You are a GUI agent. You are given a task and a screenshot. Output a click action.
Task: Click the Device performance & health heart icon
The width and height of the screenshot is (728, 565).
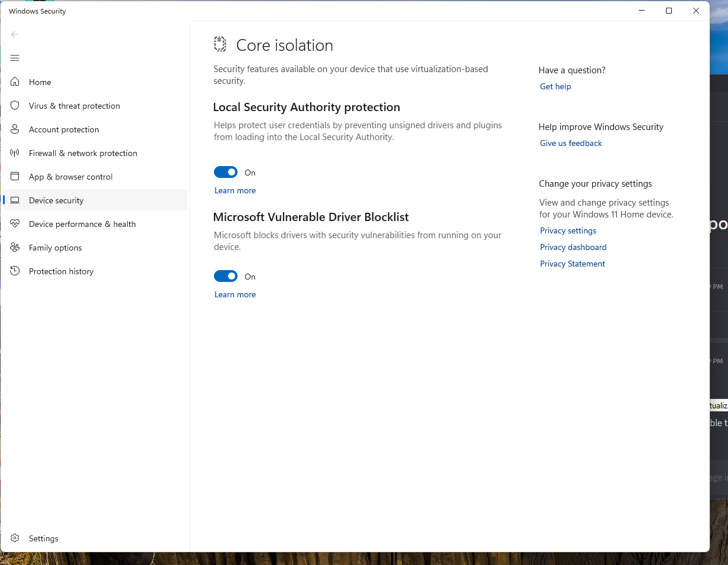coord(15,224)
